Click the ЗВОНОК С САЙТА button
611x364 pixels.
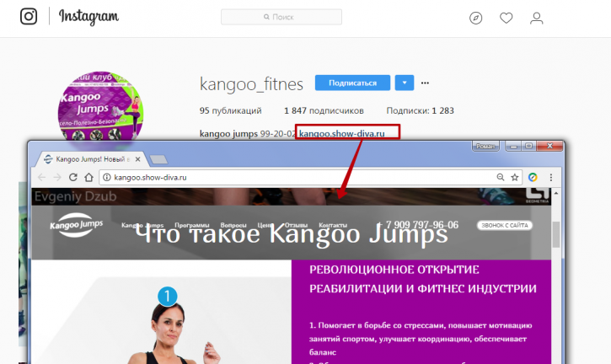(505, 225)
